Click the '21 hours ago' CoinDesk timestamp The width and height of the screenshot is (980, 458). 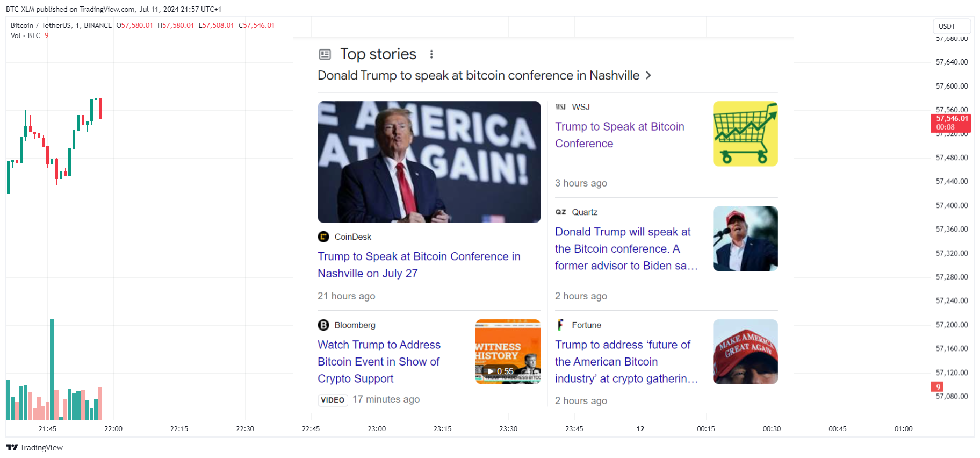tap(347, 296)
